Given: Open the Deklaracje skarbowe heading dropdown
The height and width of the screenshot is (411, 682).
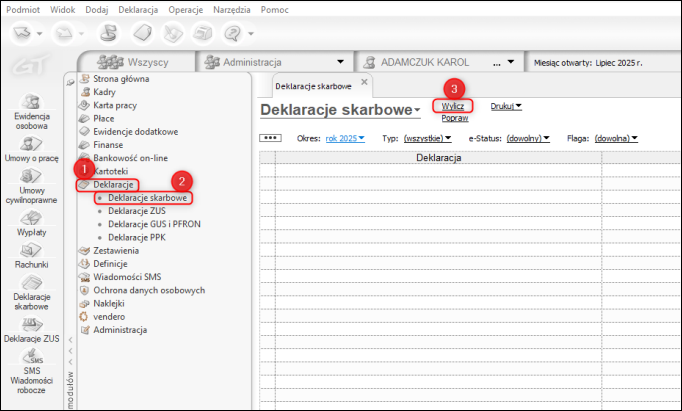Looking at the screenshot, I should click(x=417, y=110).
